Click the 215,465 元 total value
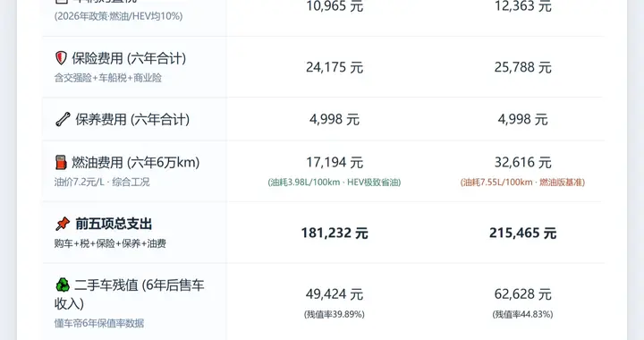The height and width of the screenshot is (340, 644). (x=522, y=233)
